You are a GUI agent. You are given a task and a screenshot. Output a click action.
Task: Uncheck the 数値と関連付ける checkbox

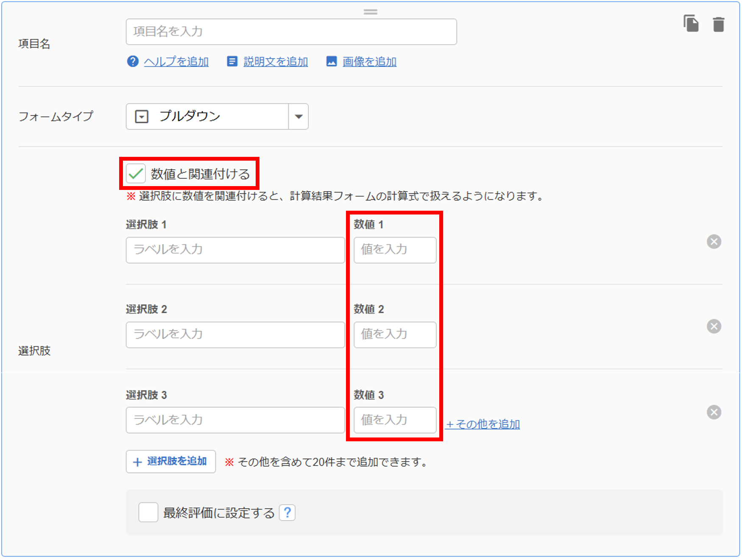[136, 174]
